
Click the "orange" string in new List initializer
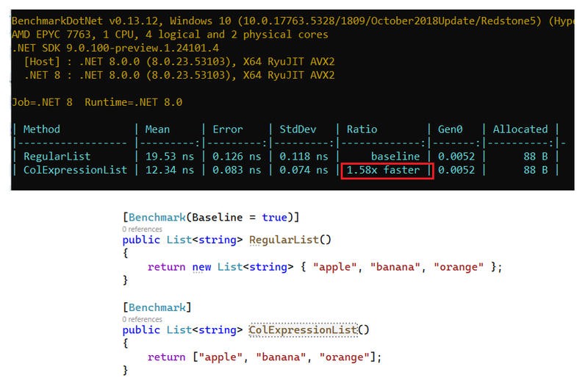[459, 267]
